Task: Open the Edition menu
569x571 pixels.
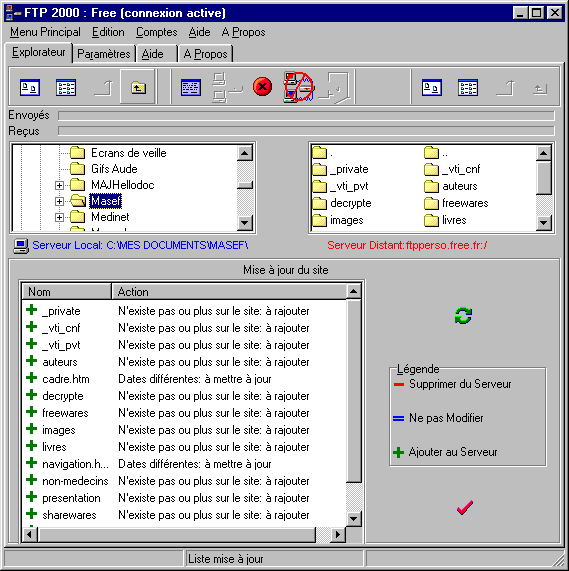Action: point(108,32)
